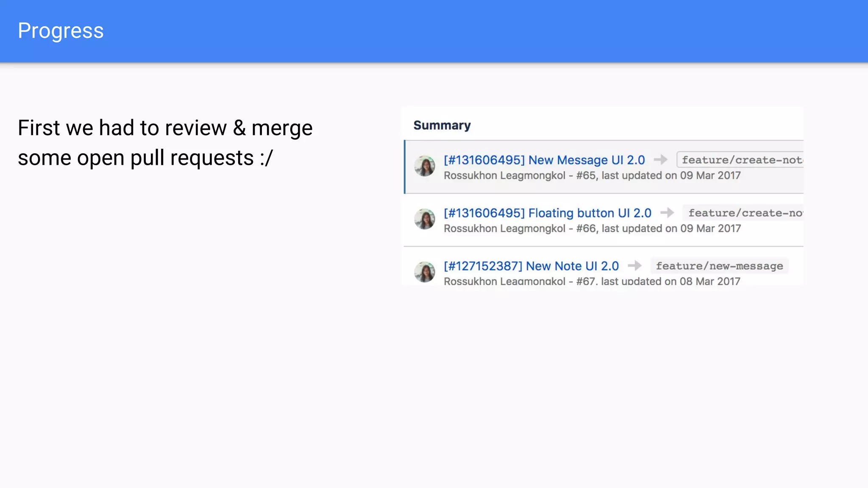868x488 pixels.
Task: Select the feature/new-message branch label
Action: click(720, 266)
